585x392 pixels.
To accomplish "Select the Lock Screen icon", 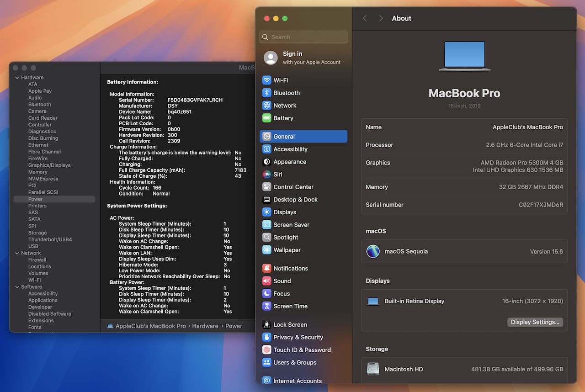I will pos(267,325).
